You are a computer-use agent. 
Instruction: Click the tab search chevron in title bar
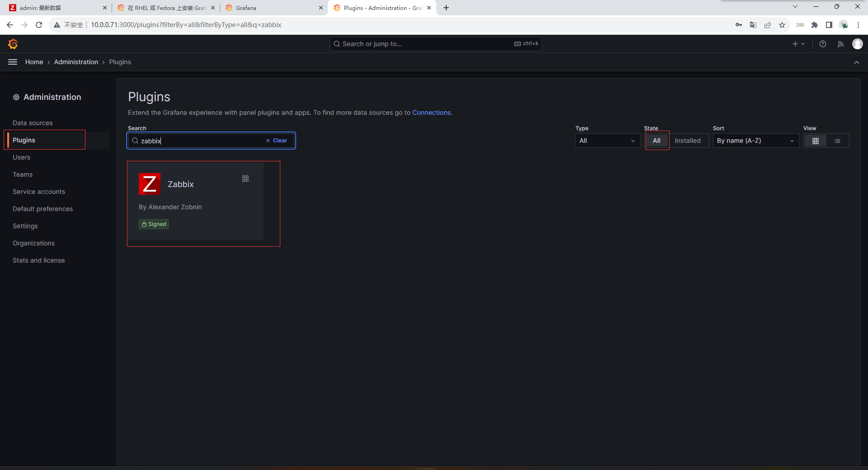tap(795, 6)
